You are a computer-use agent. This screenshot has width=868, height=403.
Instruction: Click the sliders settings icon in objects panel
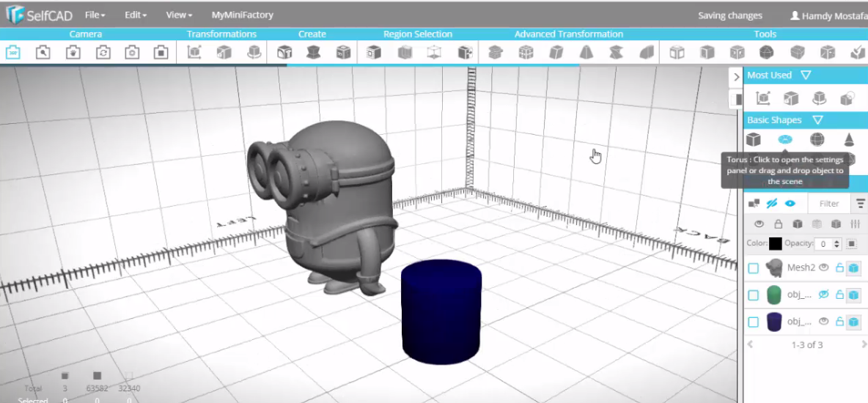coord(856,224)
